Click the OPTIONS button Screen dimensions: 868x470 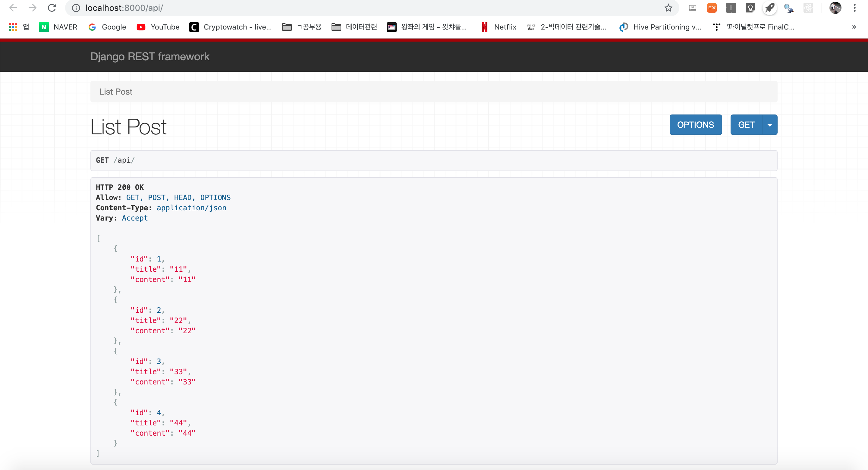696,125
